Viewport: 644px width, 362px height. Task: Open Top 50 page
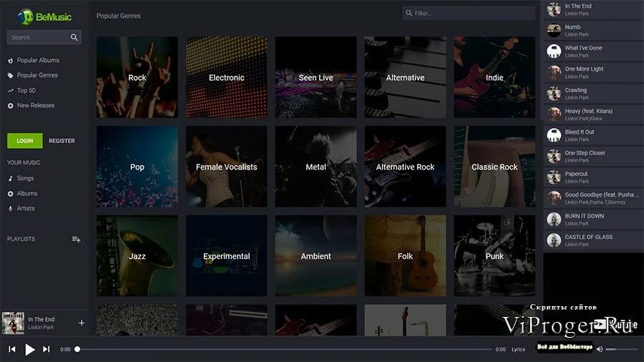click(26, 90)
